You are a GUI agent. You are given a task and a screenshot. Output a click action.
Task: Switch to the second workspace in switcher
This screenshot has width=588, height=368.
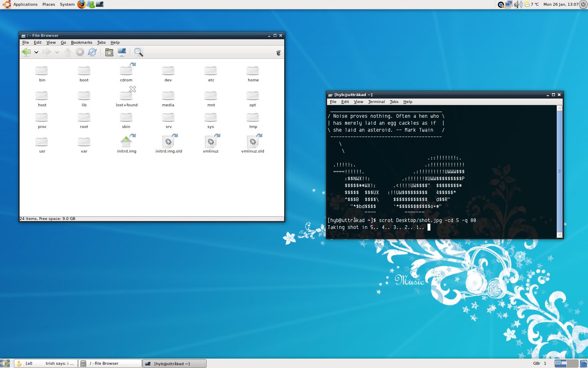pyautogui.click(x=572, y=363)
